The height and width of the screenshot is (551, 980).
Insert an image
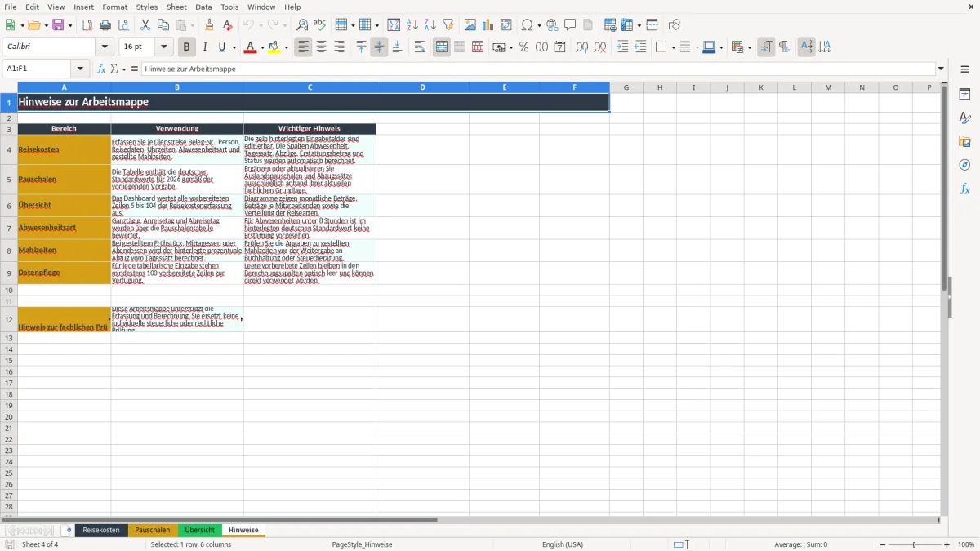click(470, 25)
